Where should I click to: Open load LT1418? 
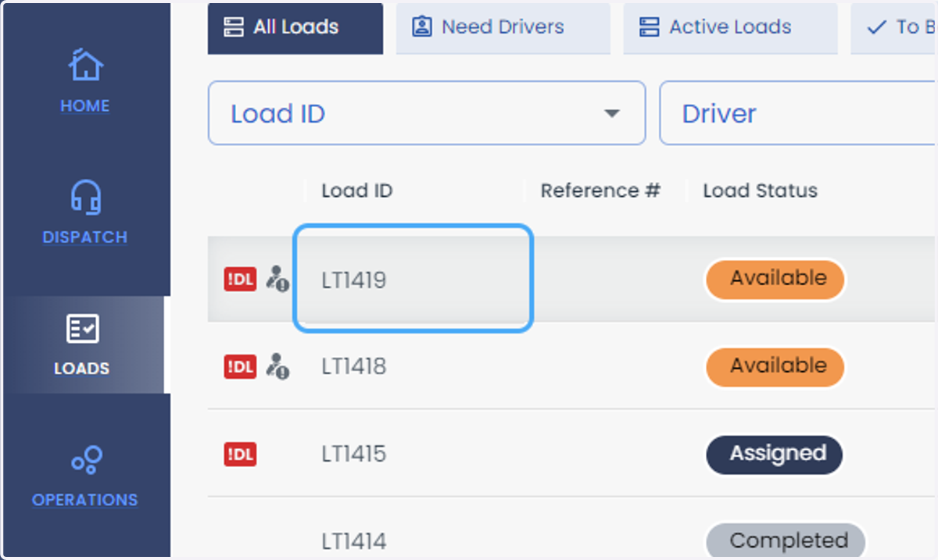point(354,366)
